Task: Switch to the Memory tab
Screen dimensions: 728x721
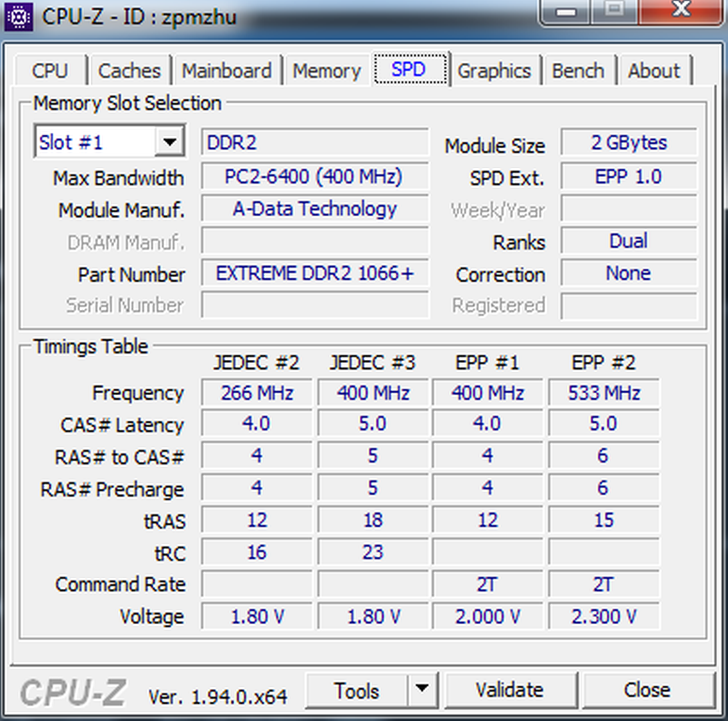Action: (326, 71)
